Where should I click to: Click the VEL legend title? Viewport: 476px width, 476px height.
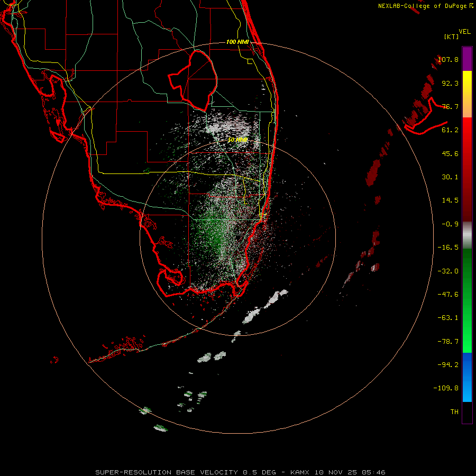pos(464,32)
